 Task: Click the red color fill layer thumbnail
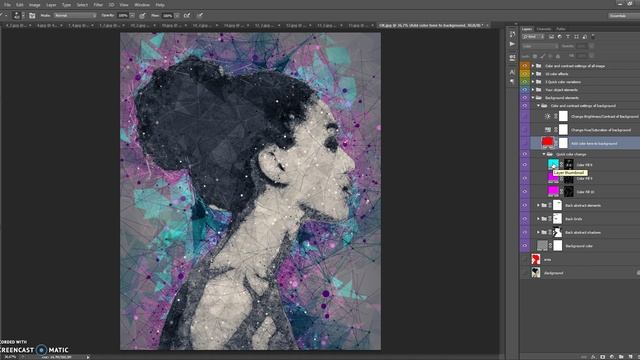click(547, 142)
